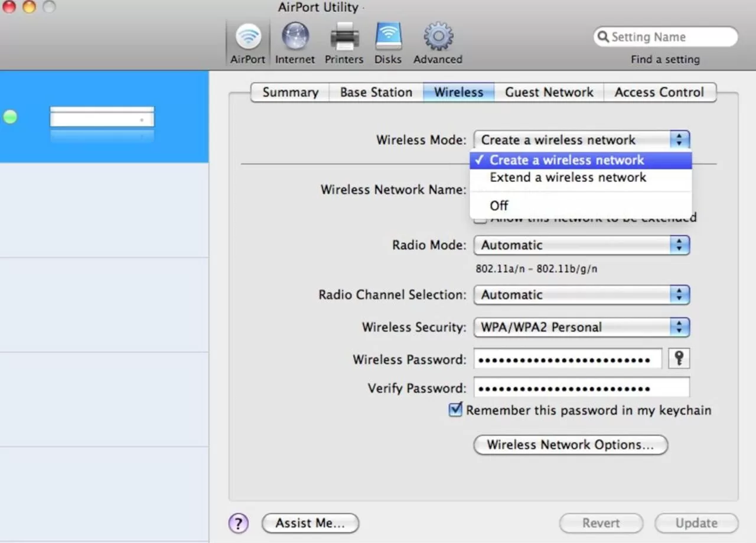
Task: Choose Extend a wireless network option
Action: 581,177
